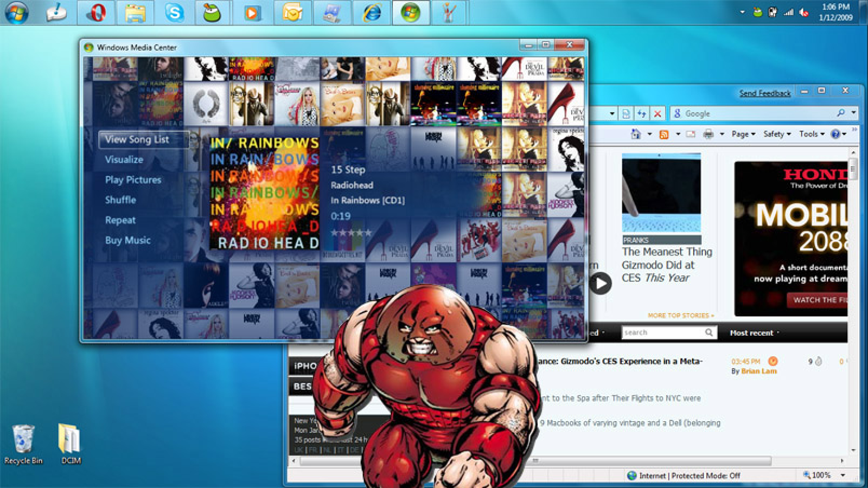868x488 pixels.
Task: Open Skype from the taskbar
Action: (x=174, y=12)
